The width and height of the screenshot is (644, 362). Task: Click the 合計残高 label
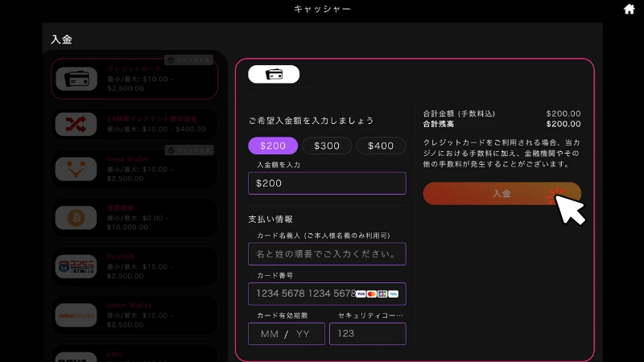click(438, 124)
